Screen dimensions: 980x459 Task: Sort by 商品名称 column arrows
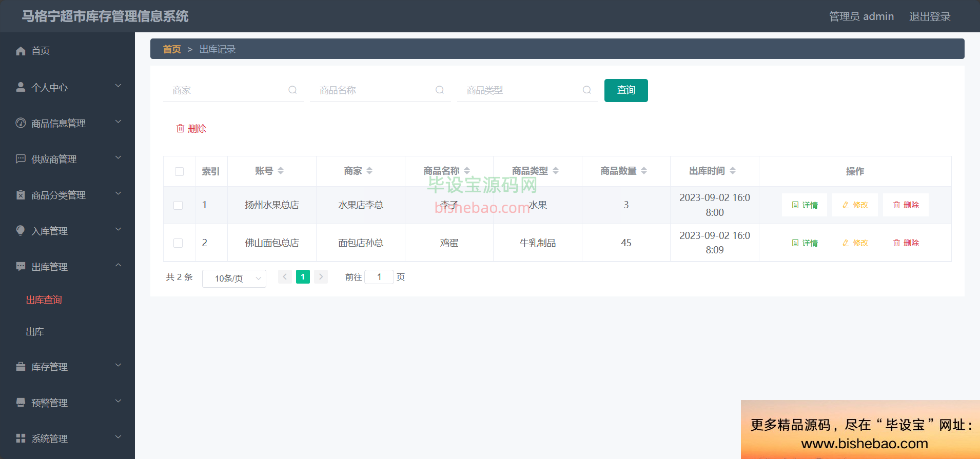(467, 171)
